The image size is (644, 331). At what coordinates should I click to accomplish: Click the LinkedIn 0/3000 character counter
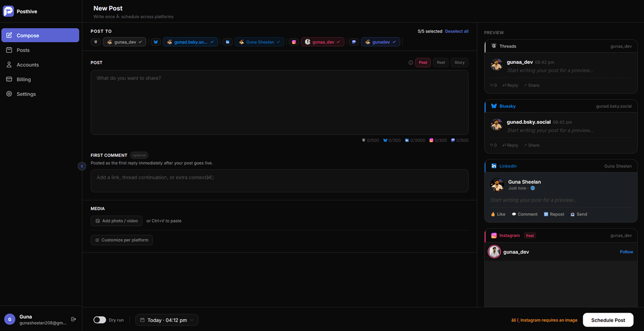coord(415,140)
